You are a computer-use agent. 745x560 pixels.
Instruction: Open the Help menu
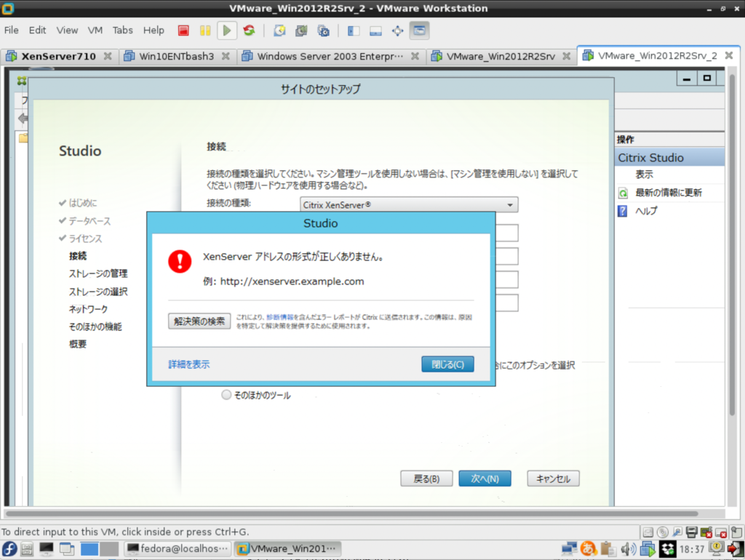[154, 31]
